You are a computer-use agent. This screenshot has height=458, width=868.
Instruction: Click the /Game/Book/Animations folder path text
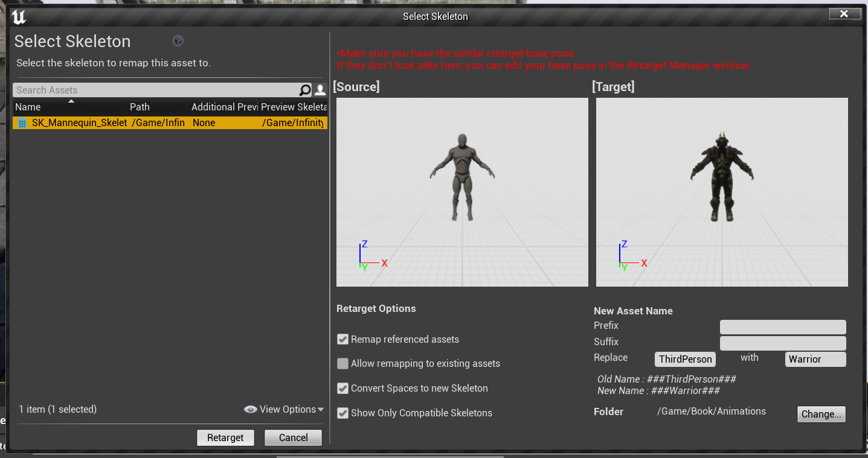tap(712, 411)
